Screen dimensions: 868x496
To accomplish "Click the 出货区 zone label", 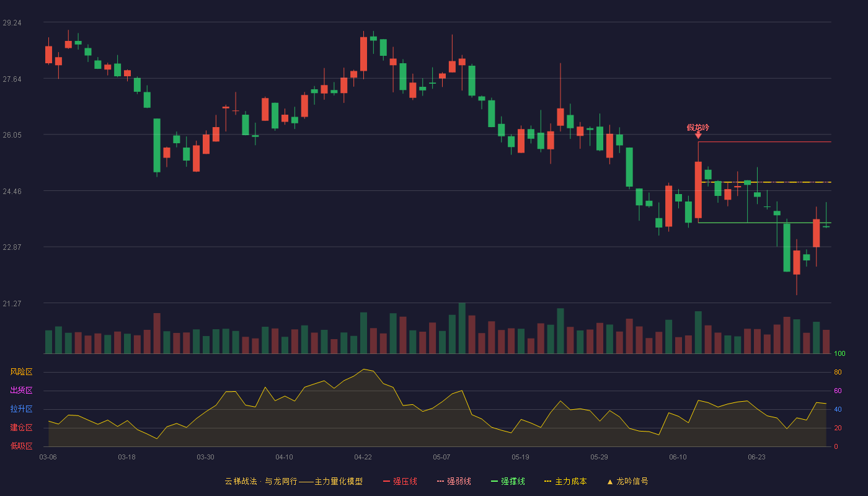I will pos(21,391).
